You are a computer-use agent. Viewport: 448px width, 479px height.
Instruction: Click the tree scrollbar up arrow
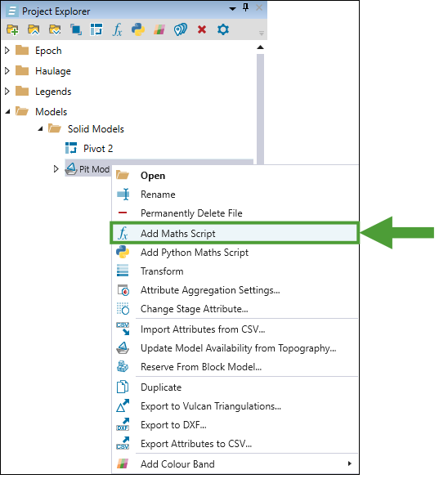pos(260,47)
